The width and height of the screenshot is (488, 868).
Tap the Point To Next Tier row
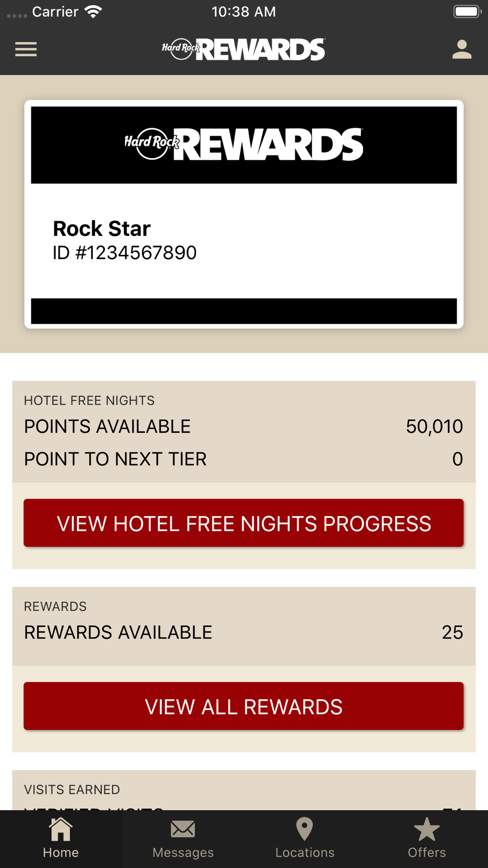(244, 459)
